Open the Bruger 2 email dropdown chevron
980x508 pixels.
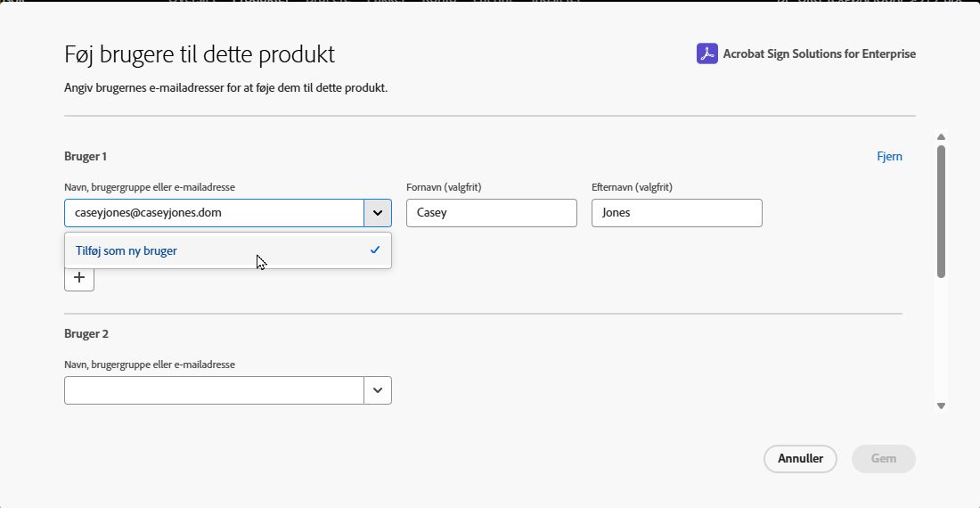[x=378, y=390]
